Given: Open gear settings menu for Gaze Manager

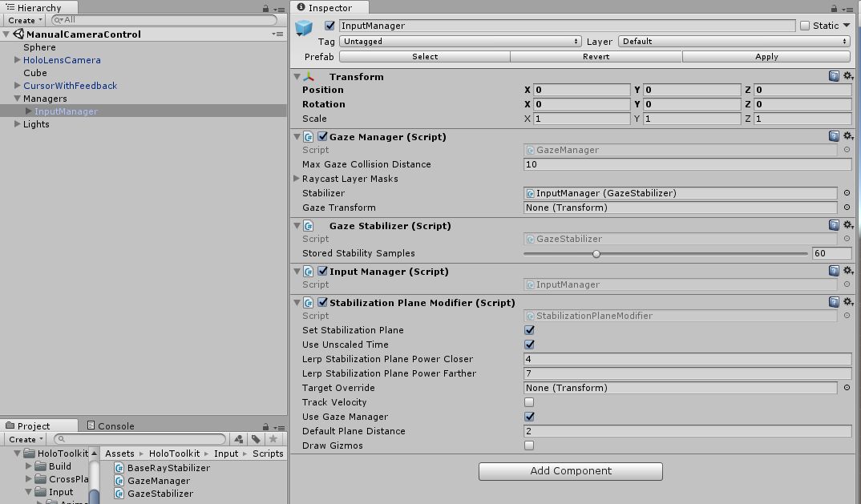Looking at the screenshot, I should pyautogui.click(x=847, y=136).
